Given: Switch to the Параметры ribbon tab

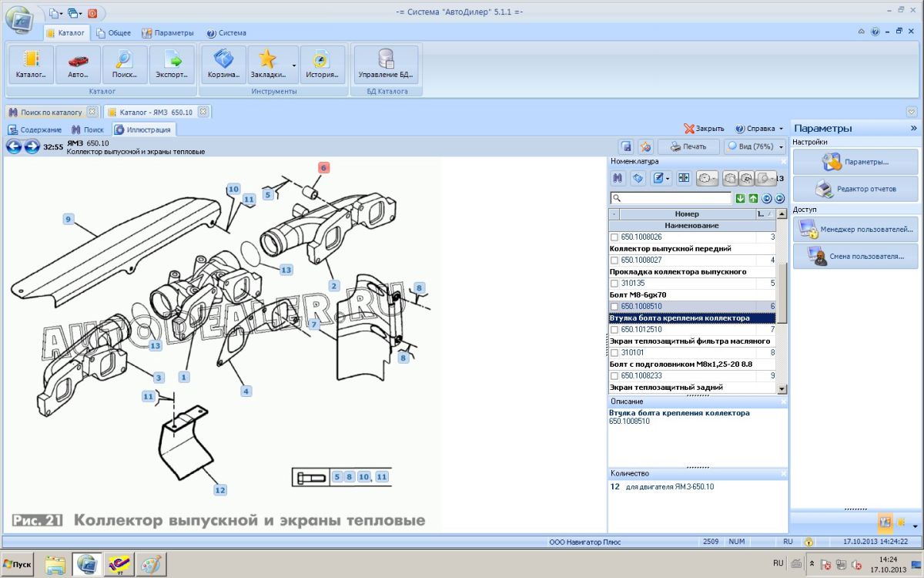Looking at the screenshot, I should [168, 33].
